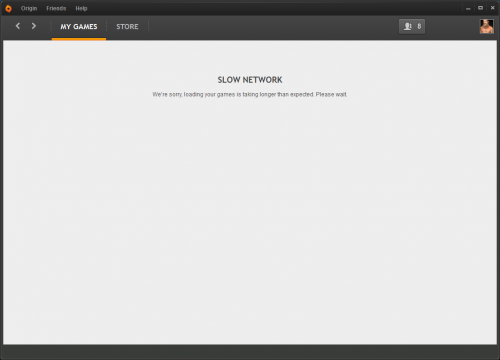Click the 'loading your games is taking longer' message

[250, 95]
